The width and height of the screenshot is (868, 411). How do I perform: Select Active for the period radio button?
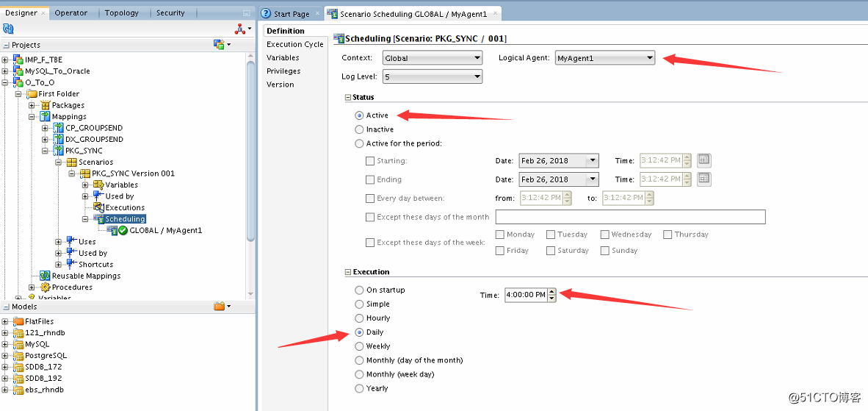click(x=358, y=143)
